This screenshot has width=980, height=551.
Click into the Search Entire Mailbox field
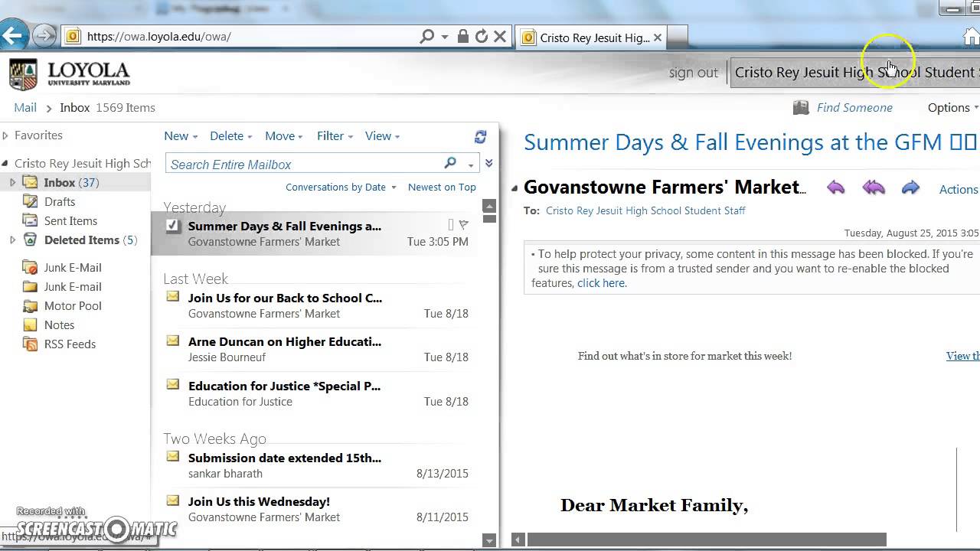click(303, 165)
